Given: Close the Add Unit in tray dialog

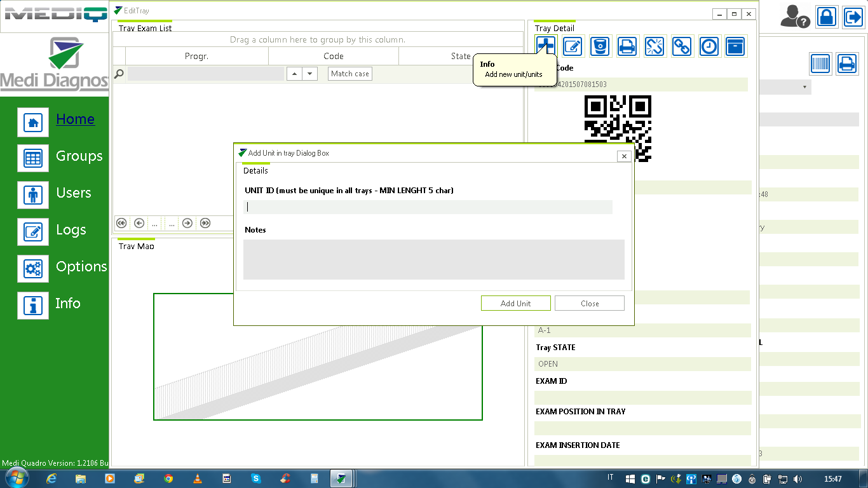Looking at the screenshot, I should [624, 156].
